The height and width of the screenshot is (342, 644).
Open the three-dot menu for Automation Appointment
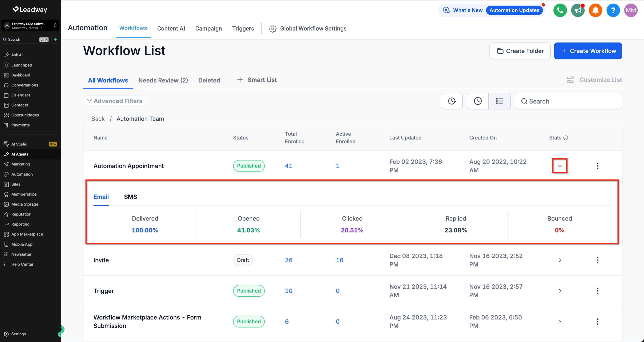[597, 166]
